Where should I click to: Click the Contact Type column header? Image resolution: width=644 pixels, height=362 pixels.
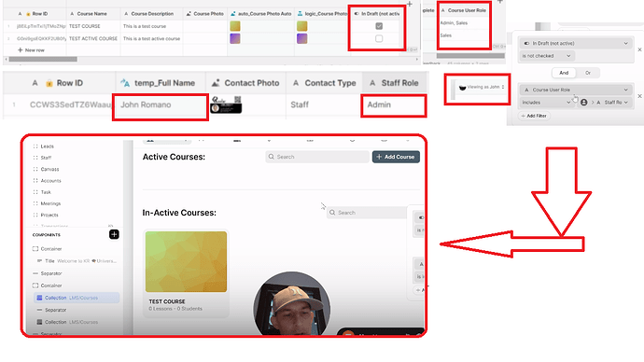pyautogui.click(x=325, y=83)
